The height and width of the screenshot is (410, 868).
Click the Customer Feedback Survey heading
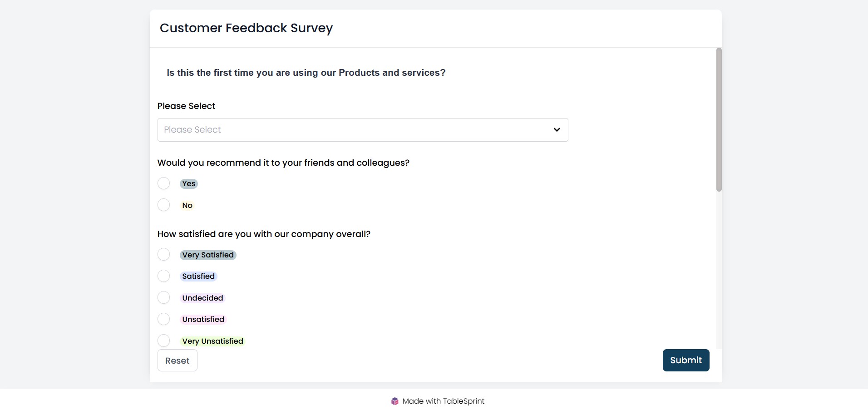pyautogui.click(x=246, y=28)
